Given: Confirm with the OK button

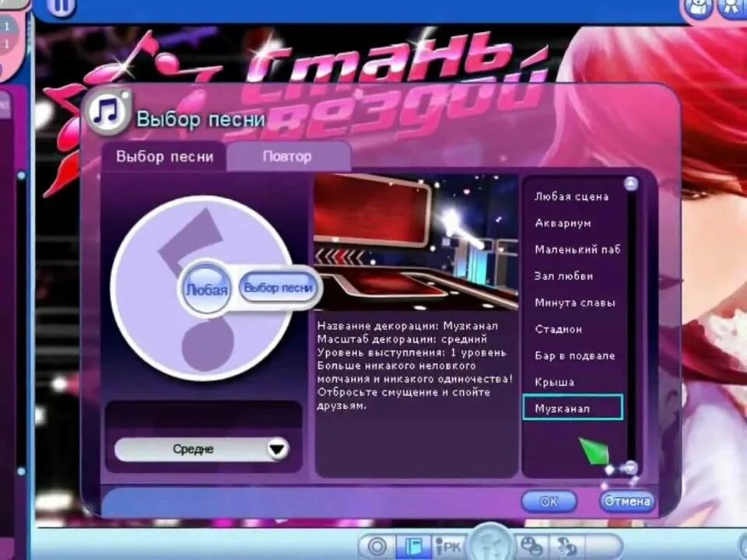Looking at the screenshot, I should 549,502.
